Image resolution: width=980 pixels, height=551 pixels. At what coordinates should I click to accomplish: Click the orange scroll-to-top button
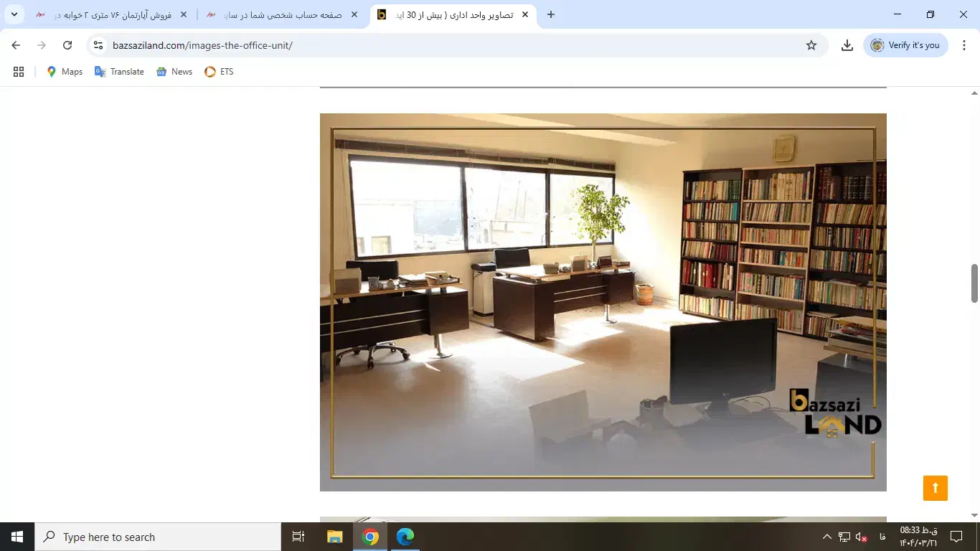tap(935, 488)
